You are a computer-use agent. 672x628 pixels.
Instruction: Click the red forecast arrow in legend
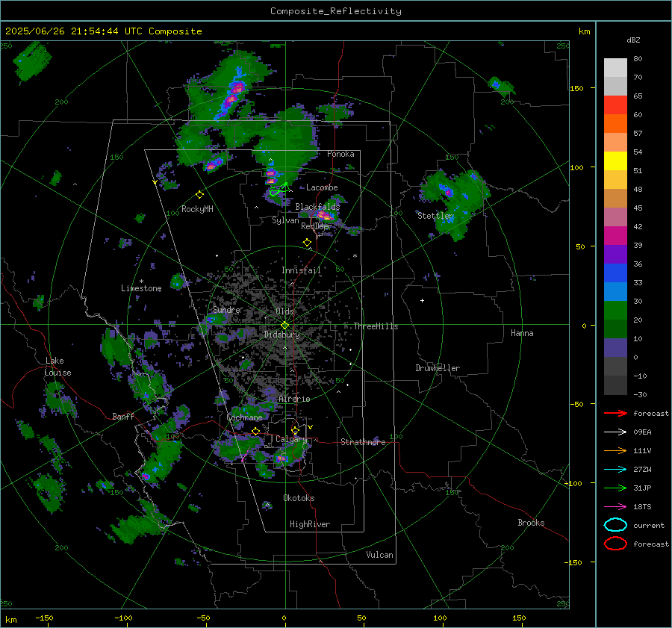615,413
